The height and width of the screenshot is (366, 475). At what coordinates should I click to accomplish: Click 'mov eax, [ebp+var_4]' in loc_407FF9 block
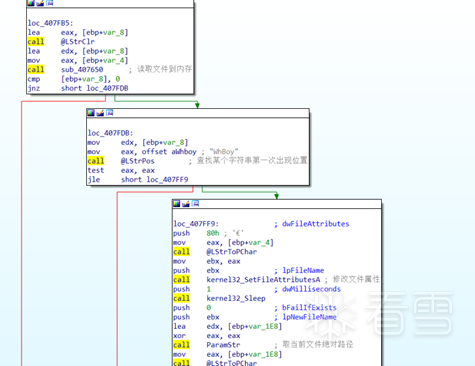(224, 242)
